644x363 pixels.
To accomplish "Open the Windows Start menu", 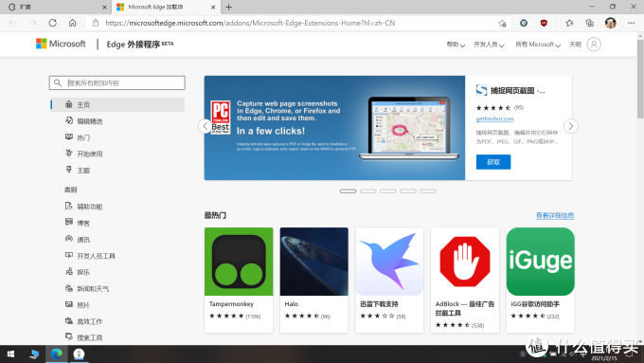I will click(x=11, y=354).
